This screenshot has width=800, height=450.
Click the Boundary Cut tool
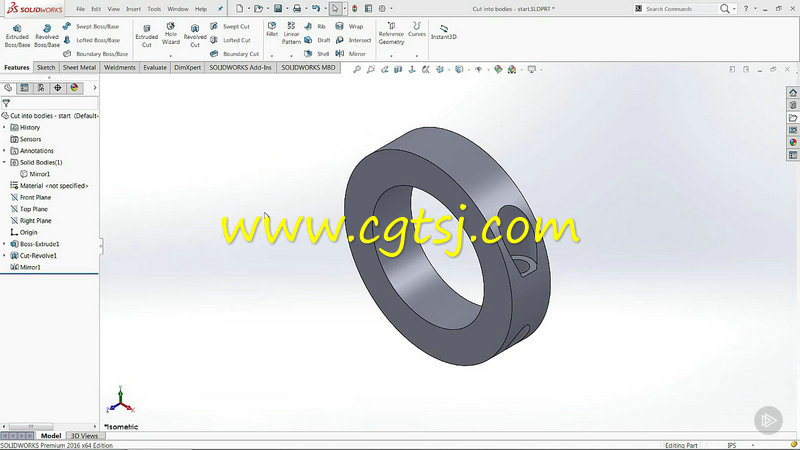click(235, 54)
